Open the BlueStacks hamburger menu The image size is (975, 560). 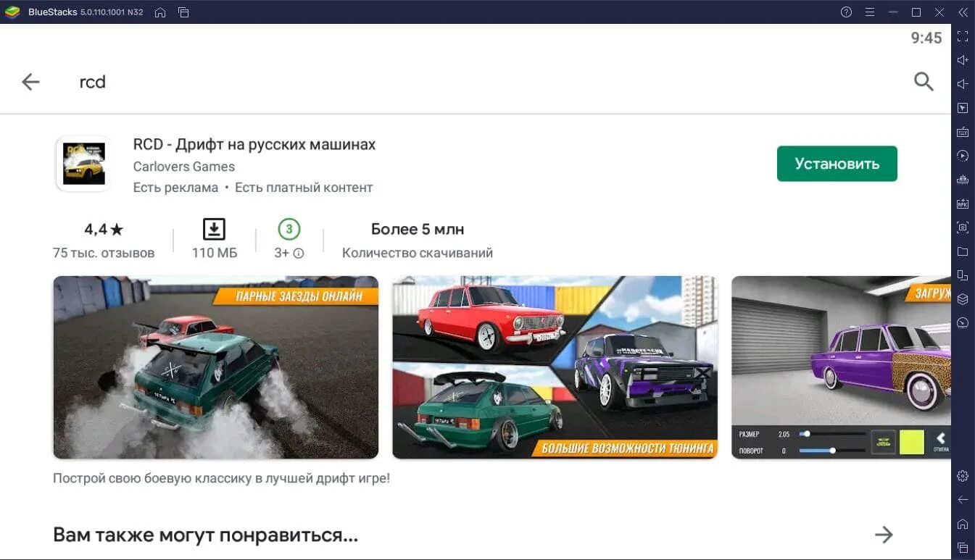point(869,12)
